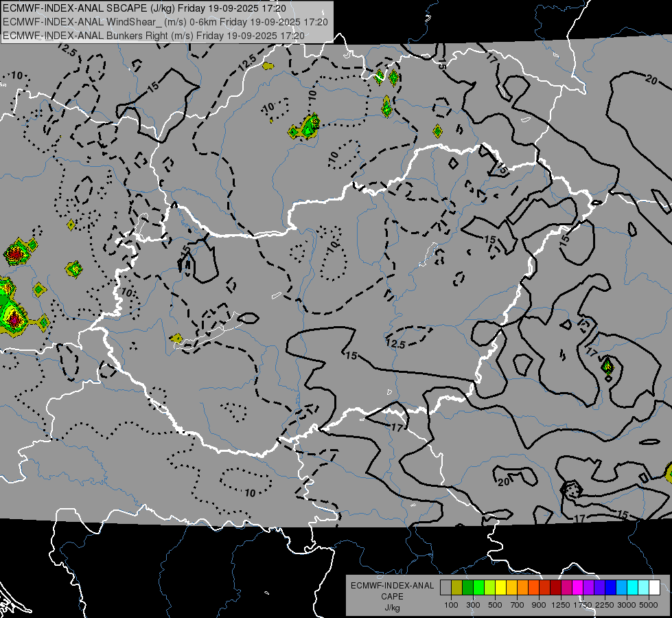The image size is (672, 618).
Task: Select the magenta swatch in CAPE legend
Action: (577, 587)
